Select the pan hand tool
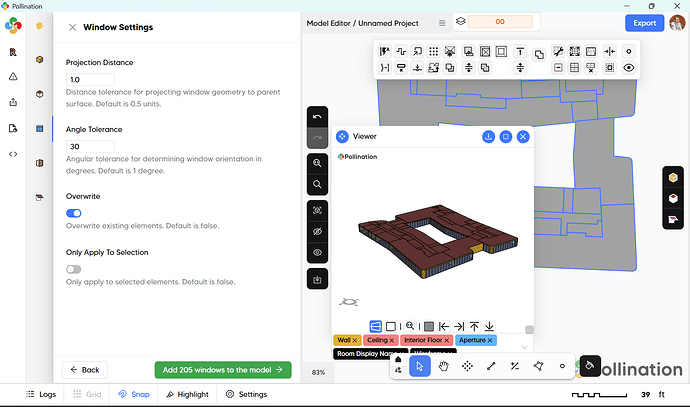The image size is (690, 407). tap(443, 367)
